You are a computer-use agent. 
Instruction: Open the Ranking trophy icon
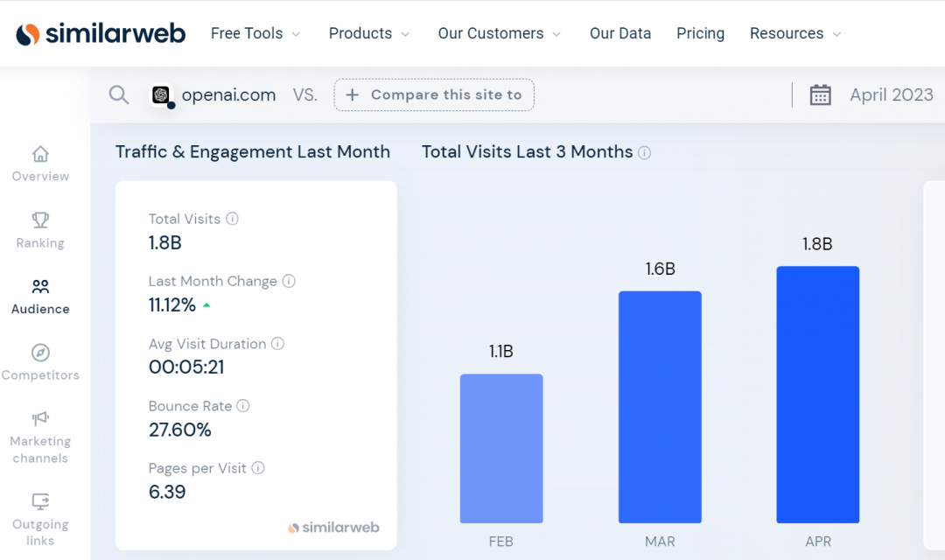click(40, 220)
